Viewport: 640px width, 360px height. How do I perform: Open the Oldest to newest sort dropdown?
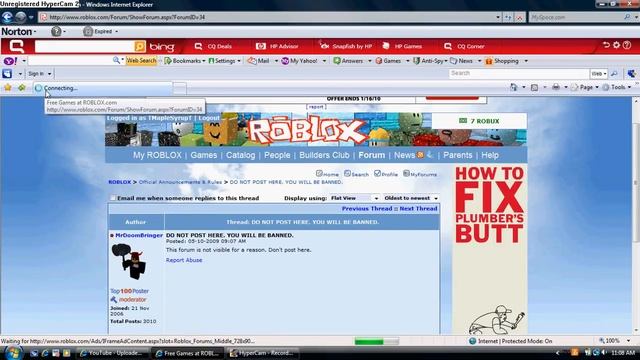coord(411,198)
